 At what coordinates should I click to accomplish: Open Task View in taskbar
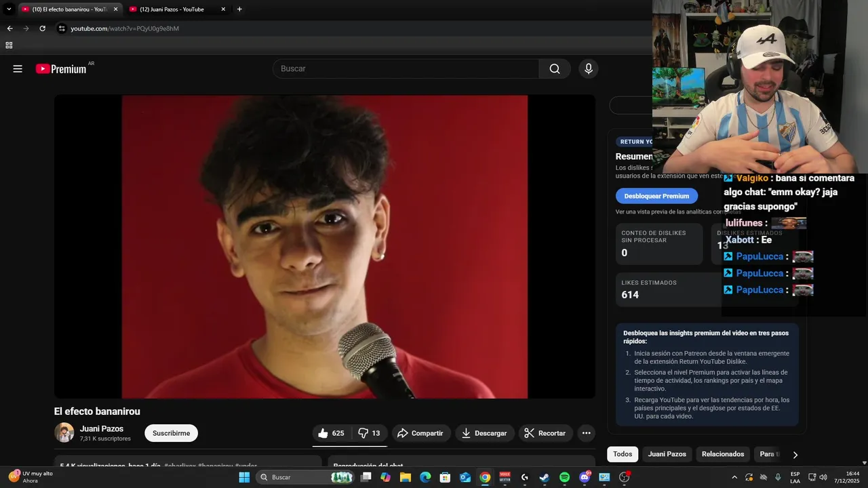366,477
